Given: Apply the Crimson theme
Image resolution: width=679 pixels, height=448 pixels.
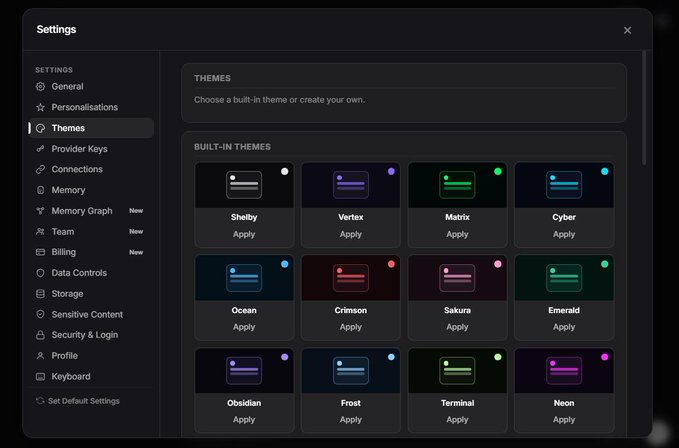Looking at the screenshot, I should (x=351, y=327).
